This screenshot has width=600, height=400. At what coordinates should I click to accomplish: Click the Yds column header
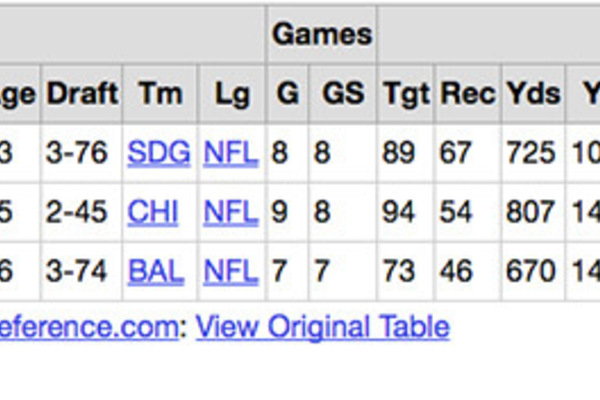pos(531,94)
